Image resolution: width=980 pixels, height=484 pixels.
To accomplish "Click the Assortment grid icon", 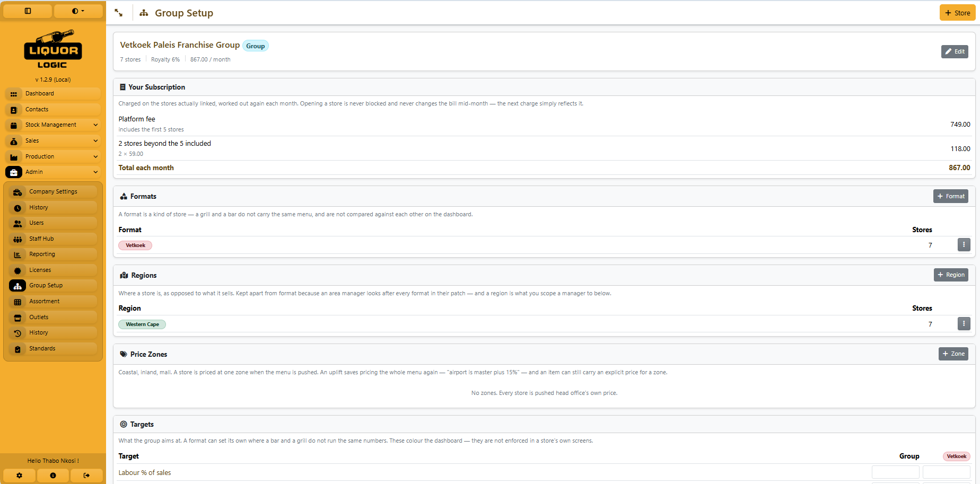I will (17, 302).
